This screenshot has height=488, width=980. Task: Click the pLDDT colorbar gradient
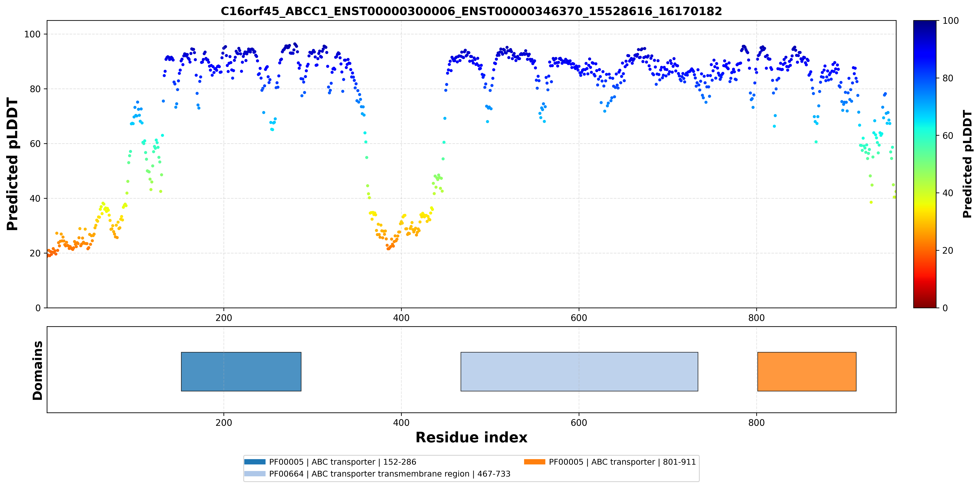tap(925, 164)
